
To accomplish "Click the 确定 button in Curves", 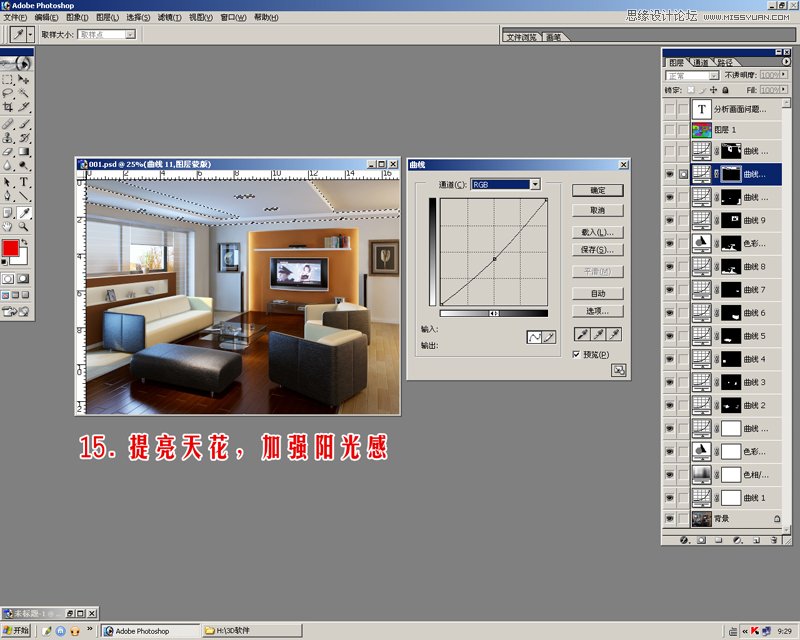I will [597, 190].
